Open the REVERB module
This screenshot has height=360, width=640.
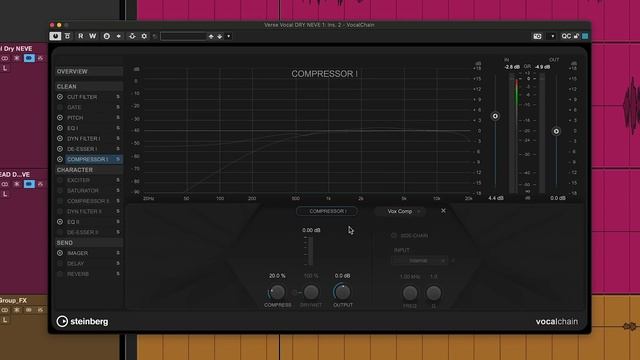(78, 274)
